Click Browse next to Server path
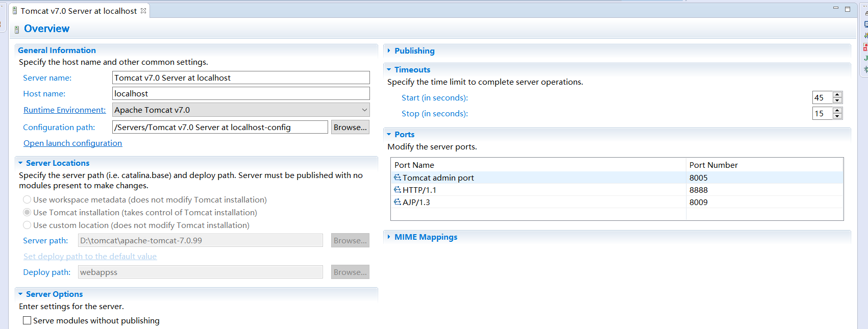868x329 pixels. tap(350, 240)
